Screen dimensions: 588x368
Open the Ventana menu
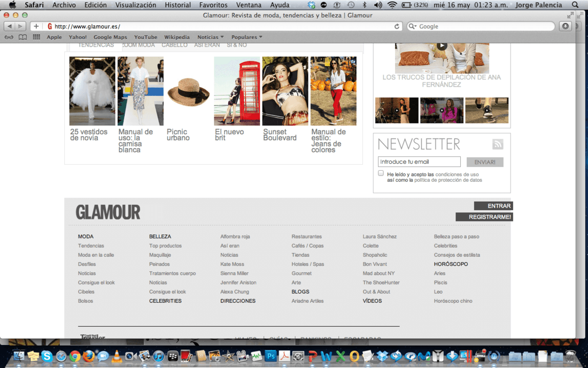point(249,5)
